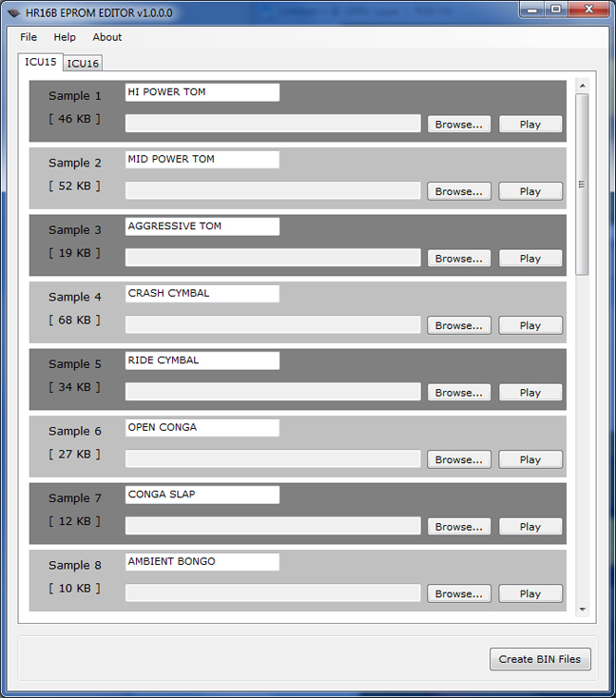Edit the MID POWER TOM name field
Viewport: 616px width, 698px height.
(202, 160)
